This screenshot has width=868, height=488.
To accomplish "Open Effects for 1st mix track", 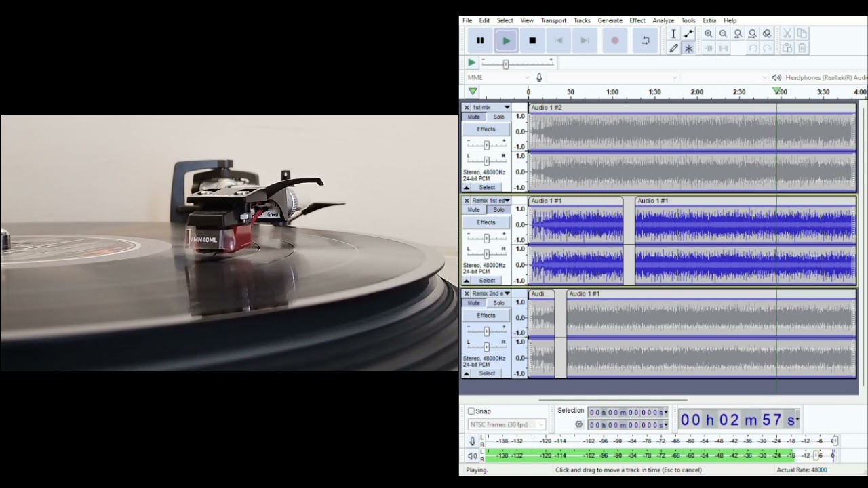I will pyautogui.click(x=486, y=129).
